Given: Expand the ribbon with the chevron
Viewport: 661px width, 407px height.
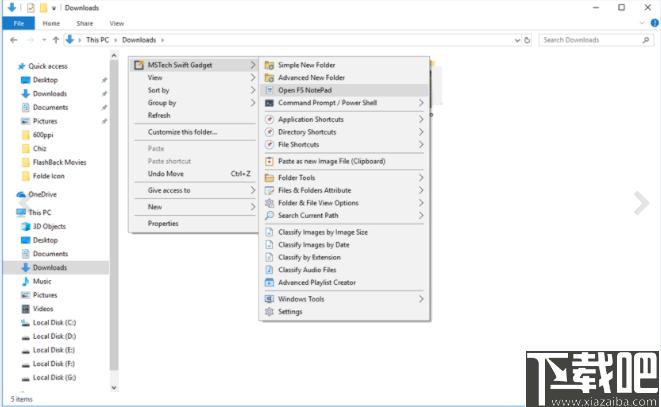Looking at the screenshot, I should point(642,23).
